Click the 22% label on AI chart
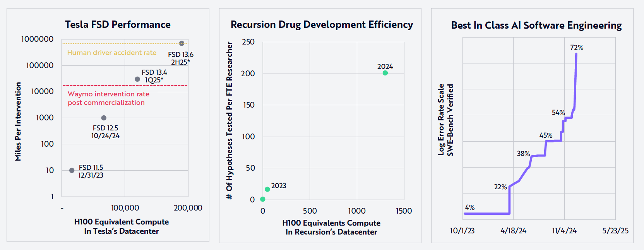This screenshot has height=250, width=644. point(500,187)
